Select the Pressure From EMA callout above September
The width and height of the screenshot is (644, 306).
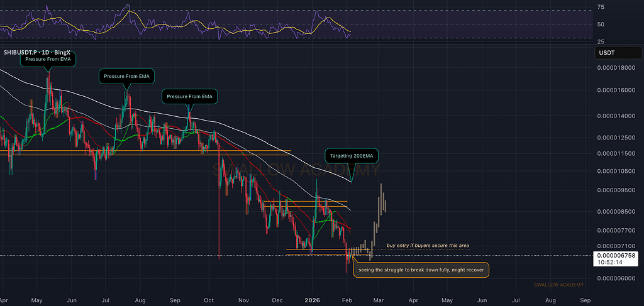190,97
